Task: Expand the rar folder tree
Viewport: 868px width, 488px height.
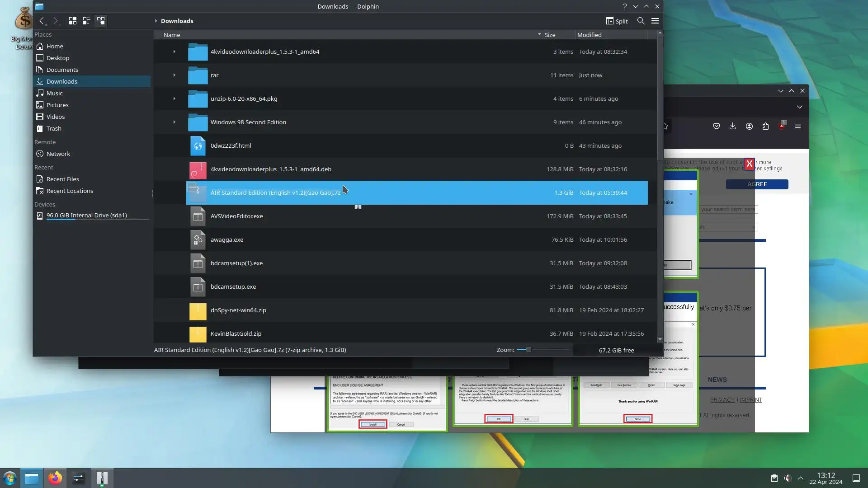Action: pyautogui.click(x=174, y=75)
